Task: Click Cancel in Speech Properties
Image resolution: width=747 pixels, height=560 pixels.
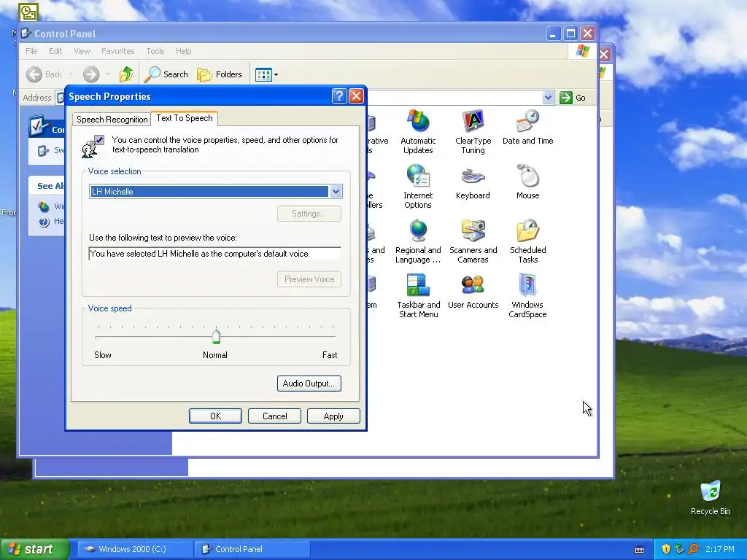Action: [274, 416]
